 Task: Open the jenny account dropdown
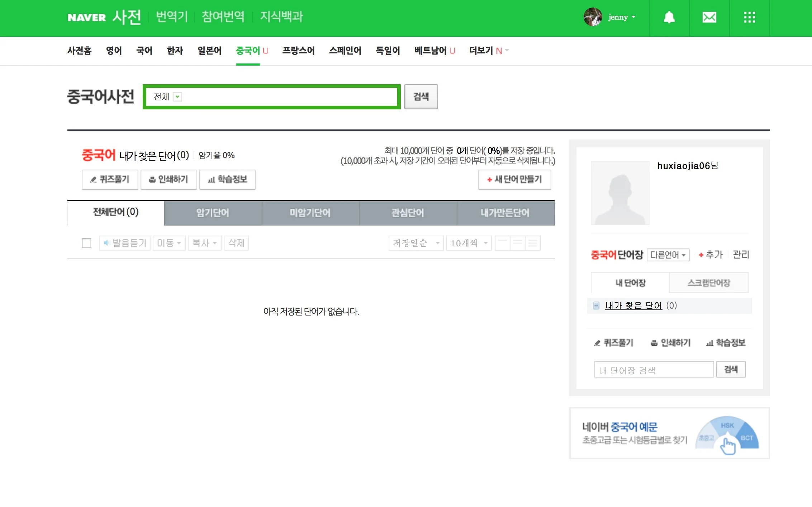622,17
